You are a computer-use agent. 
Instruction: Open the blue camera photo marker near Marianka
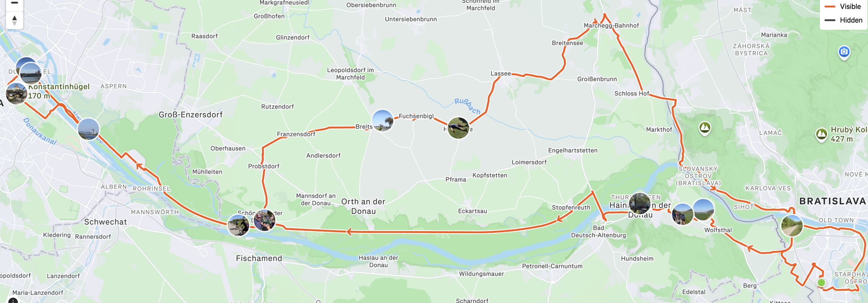844,52
